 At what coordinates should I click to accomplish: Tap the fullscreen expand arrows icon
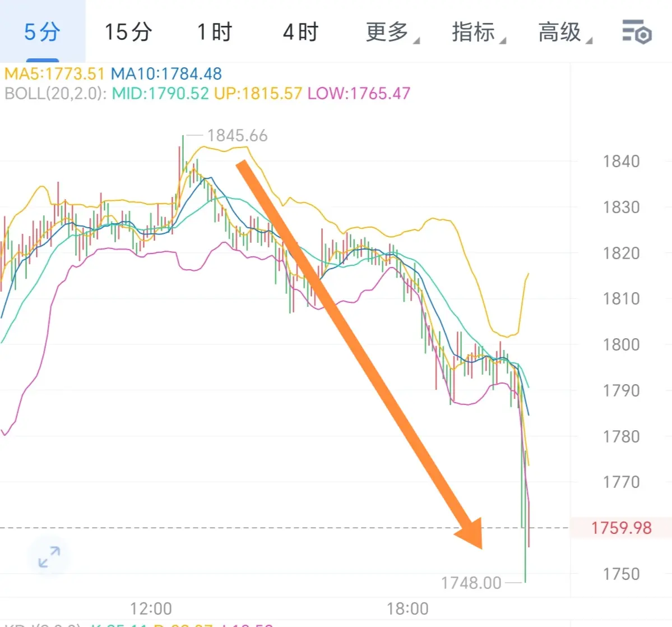pos(49,557)
